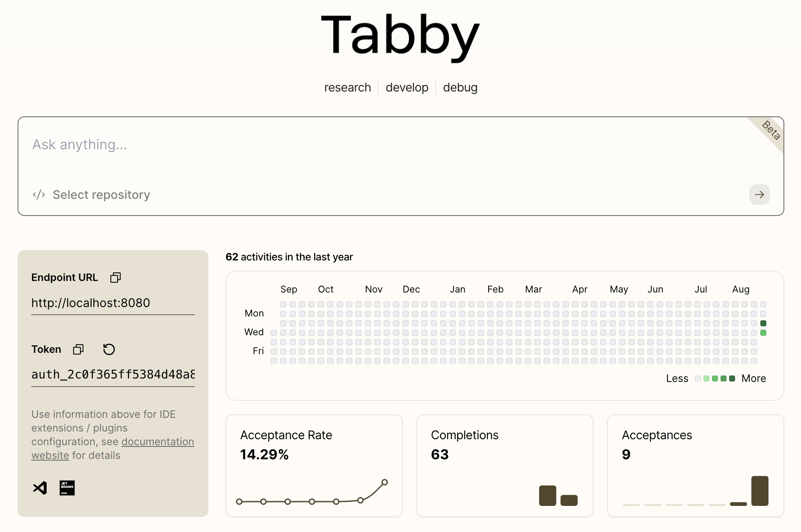
Task: Open the JetBrains plugin icon
Action: tap(67, 488)
